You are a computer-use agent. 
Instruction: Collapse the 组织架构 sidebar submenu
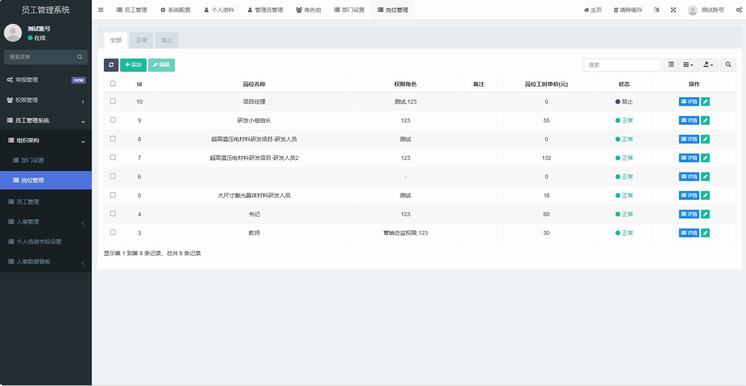46,141
